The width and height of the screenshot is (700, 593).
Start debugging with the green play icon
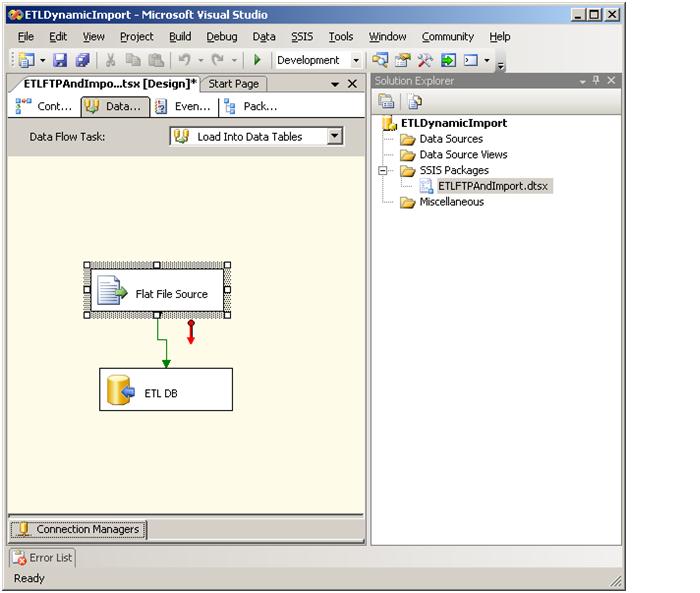[257, 60]
